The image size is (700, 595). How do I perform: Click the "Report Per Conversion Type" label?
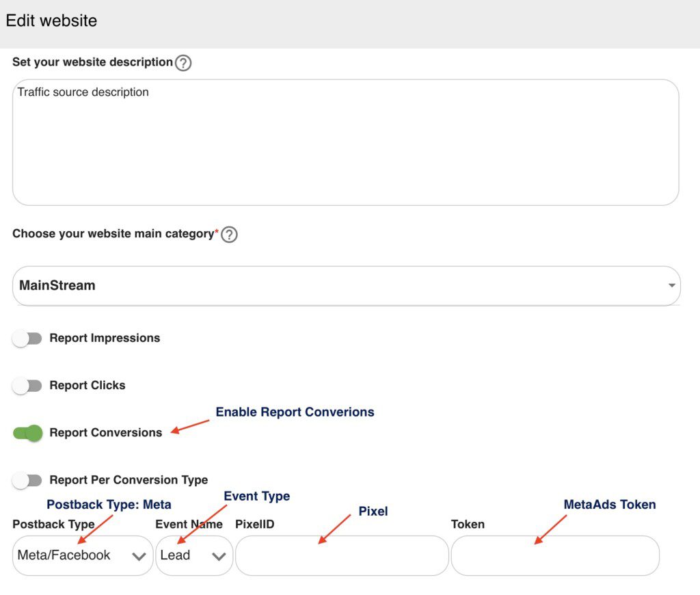[129, 479]
